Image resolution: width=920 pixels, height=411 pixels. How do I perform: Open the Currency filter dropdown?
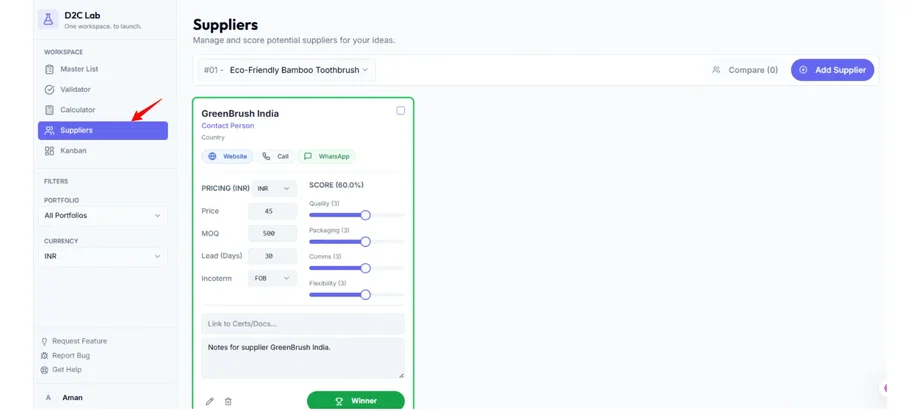[x=102, y=256]
